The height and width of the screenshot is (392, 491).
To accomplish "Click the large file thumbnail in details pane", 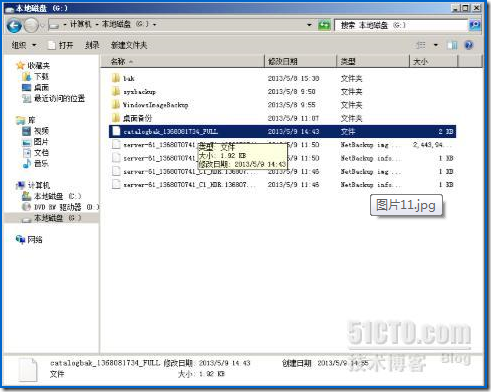I will pos(28,369).
